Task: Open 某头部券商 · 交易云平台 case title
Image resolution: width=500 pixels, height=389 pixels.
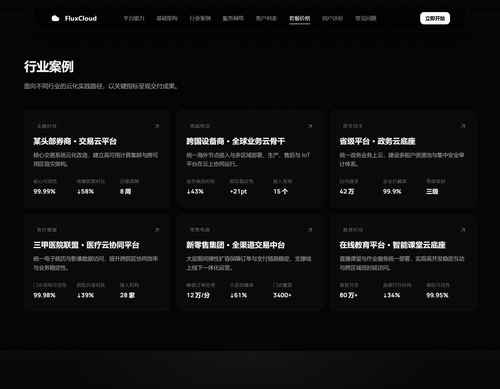Action: [x=75, y=141]
